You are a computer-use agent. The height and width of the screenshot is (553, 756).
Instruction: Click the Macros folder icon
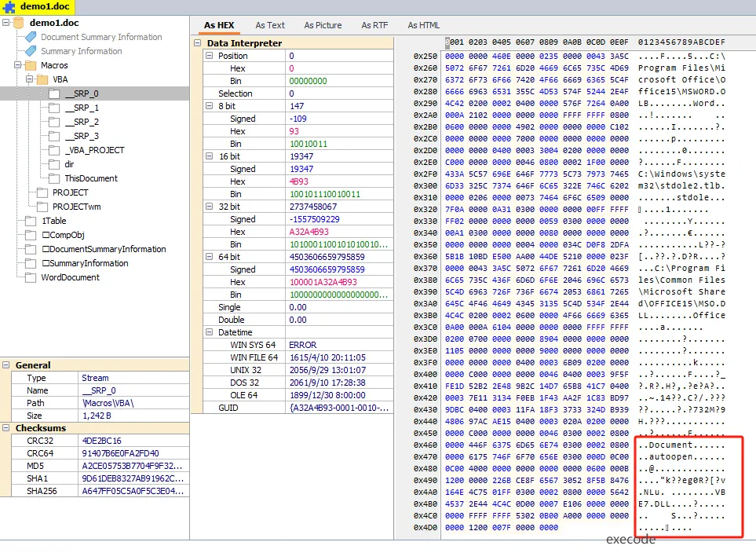click(x=31, y=65)
